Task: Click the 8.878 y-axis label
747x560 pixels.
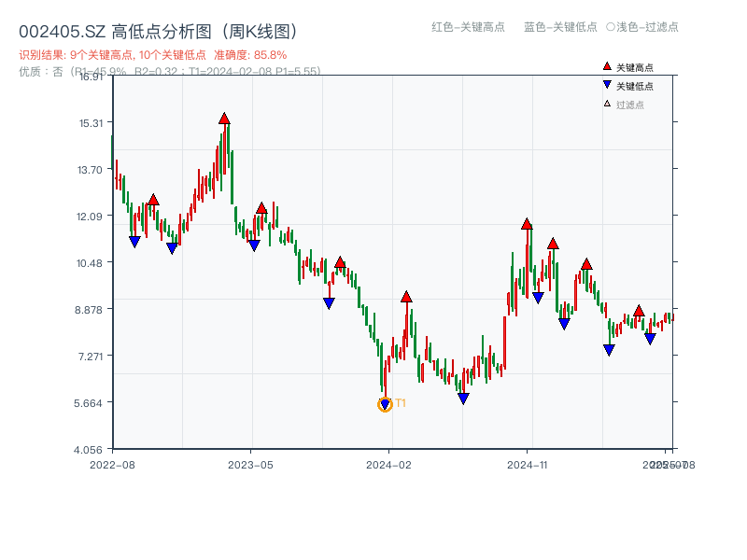Action: (89, 310)
